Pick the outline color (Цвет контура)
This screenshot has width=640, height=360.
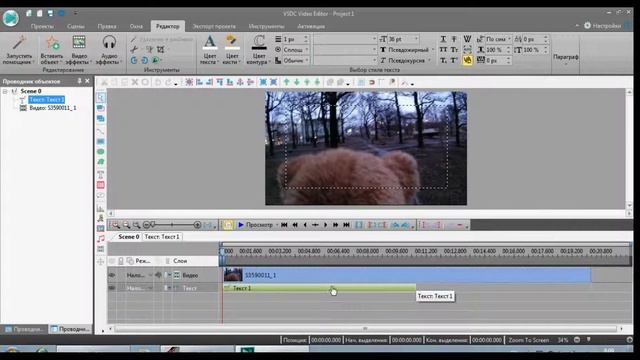click(259, 50)
